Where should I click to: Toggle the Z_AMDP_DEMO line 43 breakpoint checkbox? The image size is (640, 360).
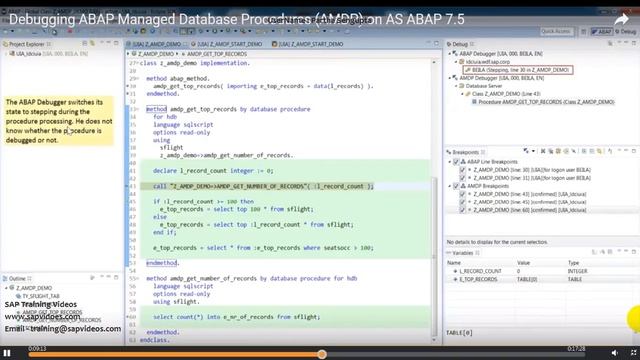point(462,194)
